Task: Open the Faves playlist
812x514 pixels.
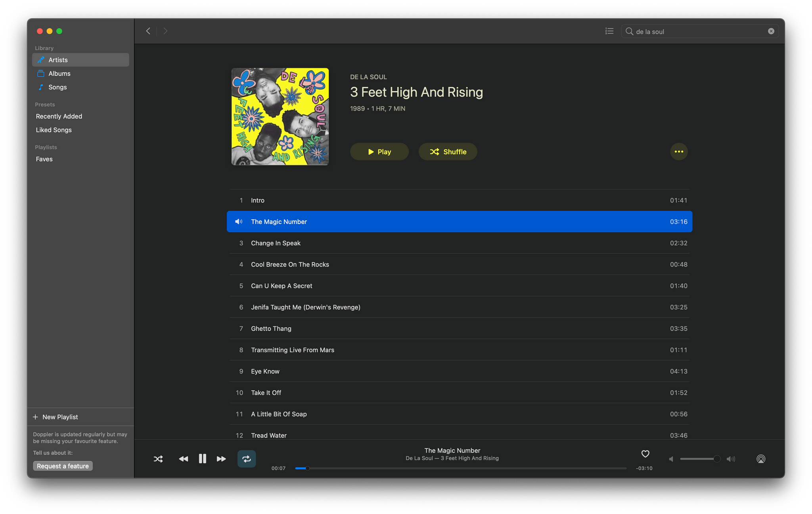Action: [44, 159]
